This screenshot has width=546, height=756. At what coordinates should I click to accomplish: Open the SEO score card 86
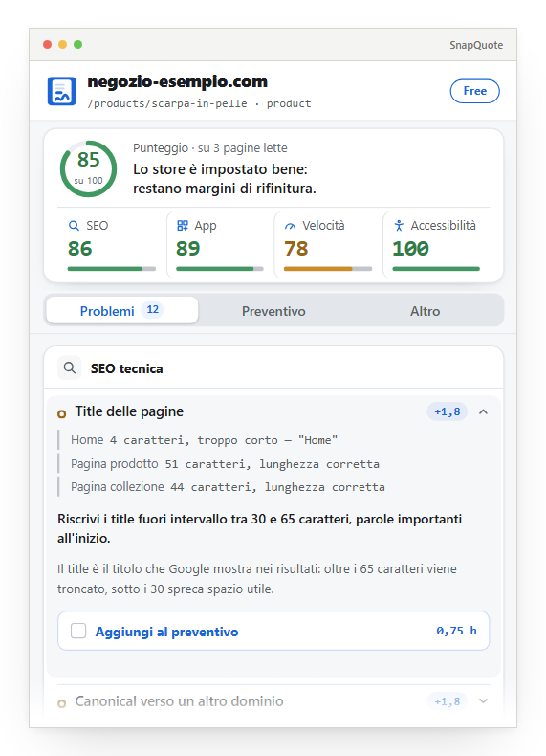pos(112,246)
